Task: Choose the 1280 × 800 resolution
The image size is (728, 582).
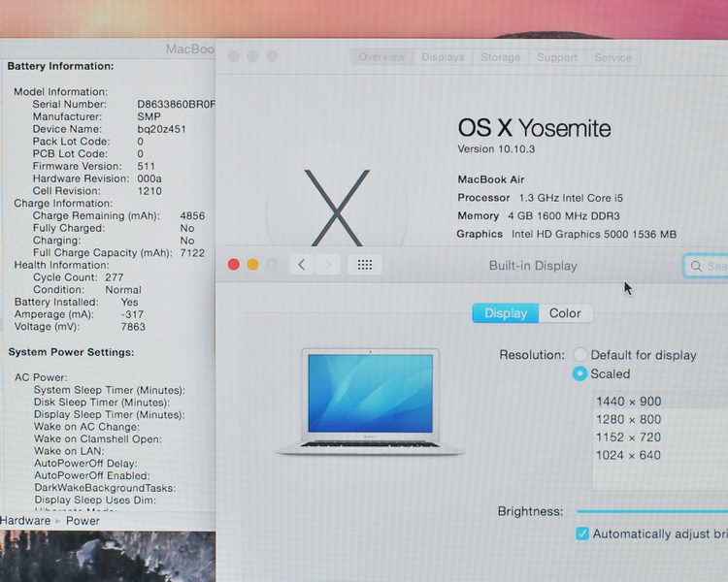Action: tap(660, 419)
